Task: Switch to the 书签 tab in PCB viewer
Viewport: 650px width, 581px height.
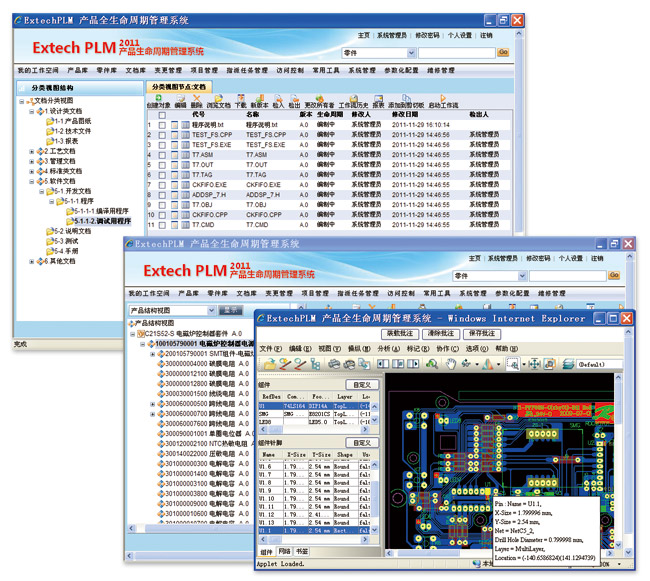Action: pos(302,551)
